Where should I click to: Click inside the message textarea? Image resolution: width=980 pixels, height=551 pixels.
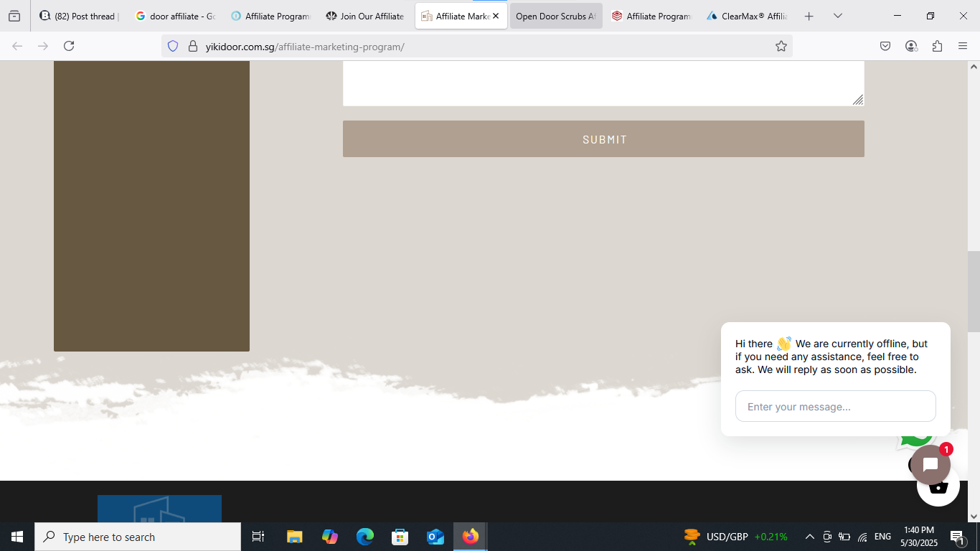603,83
